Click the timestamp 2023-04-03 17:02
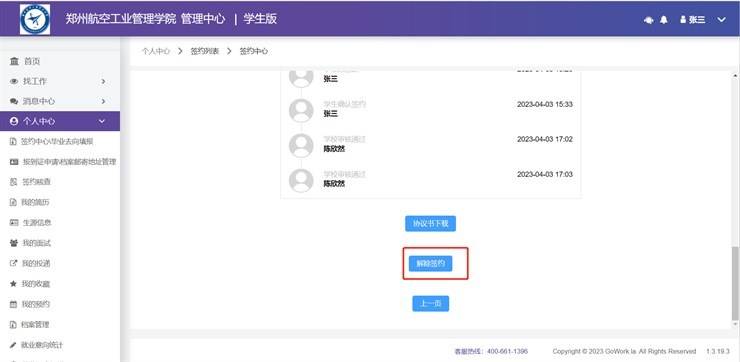Image resolution: width=740 pixels, height=362 pixels. (545, 139)
